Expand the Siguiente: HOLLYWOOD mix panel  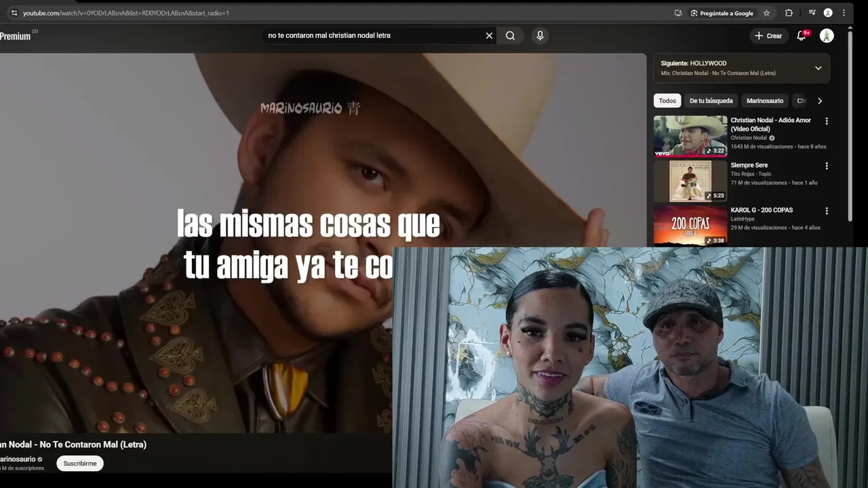point(818,68)
